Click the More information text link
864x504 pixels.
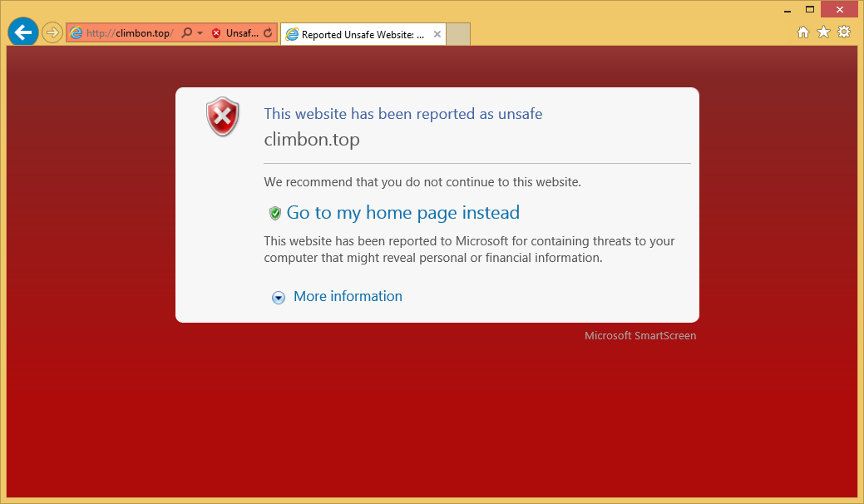click(348, 297)
